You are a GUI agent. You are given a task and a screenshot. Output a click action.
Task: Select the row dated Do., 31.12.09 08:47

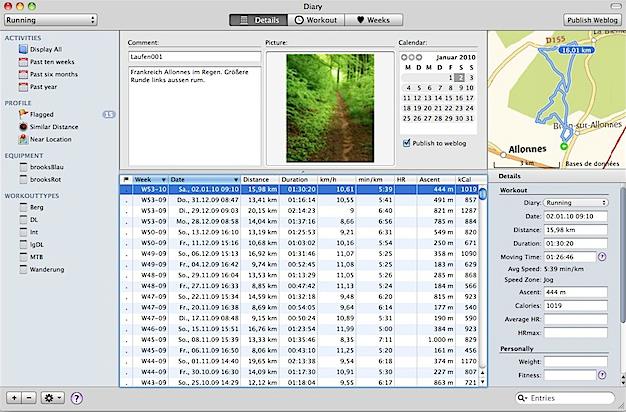(299, 200)
